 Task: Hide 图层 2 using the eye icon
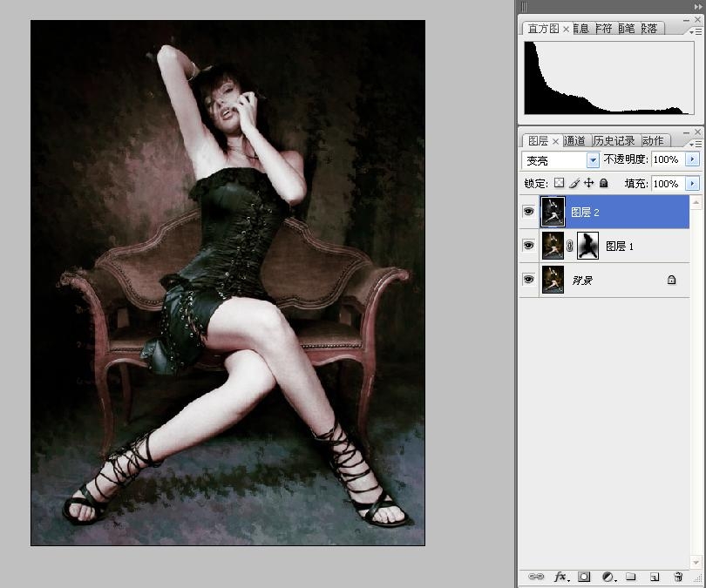[x=528, y=212]
